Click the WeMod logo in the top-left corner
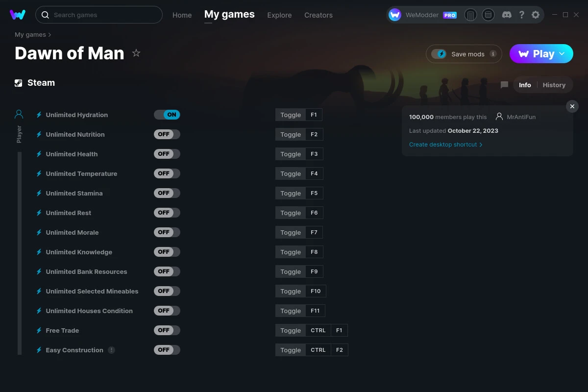The height and width of the screenshot is (392, 588). click(18, 15)
